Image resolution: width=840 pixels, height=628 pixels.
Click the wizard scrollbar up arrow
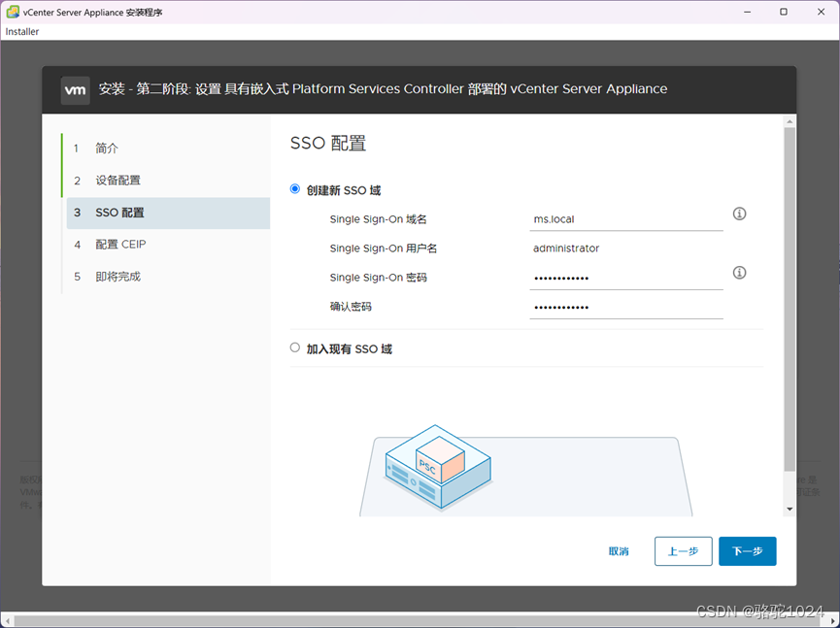[x=790, y=121]
